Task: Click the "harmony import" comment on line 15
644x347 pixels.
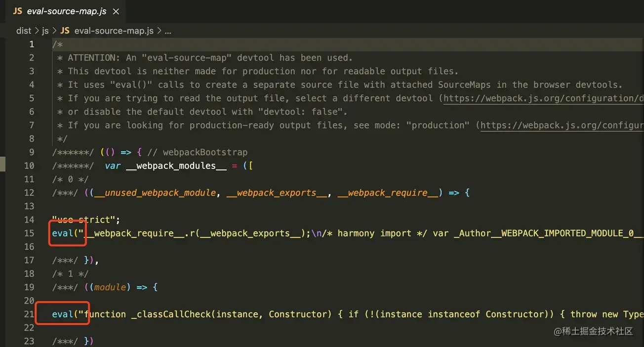Action: pos(374,233)
